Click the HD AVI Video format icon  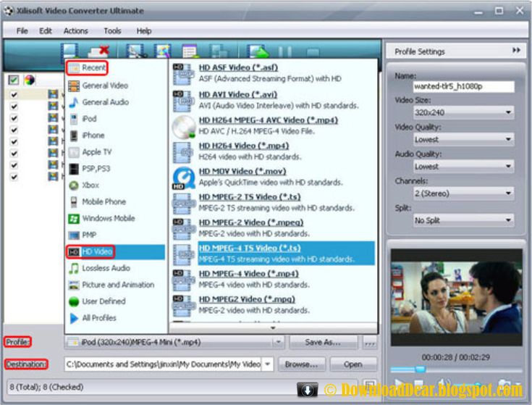184,101
